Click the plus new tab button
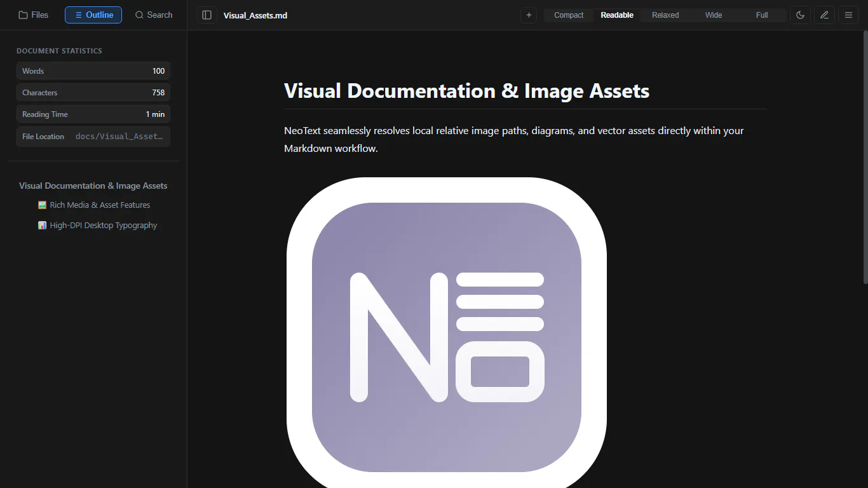Image resolution: width=868 pixels, height=488 pixels. coord(529,15)
